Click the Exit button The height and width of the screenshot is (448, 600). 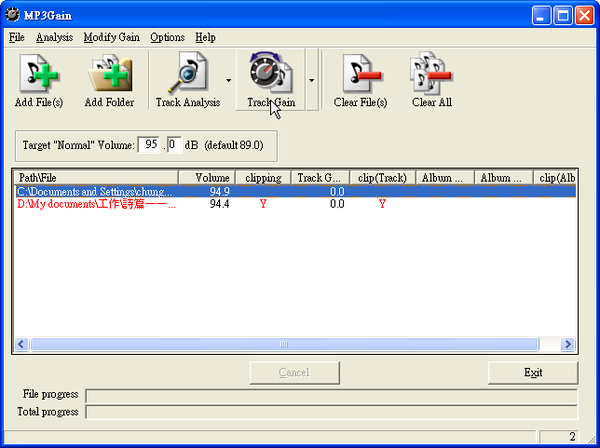pos(533,373)
